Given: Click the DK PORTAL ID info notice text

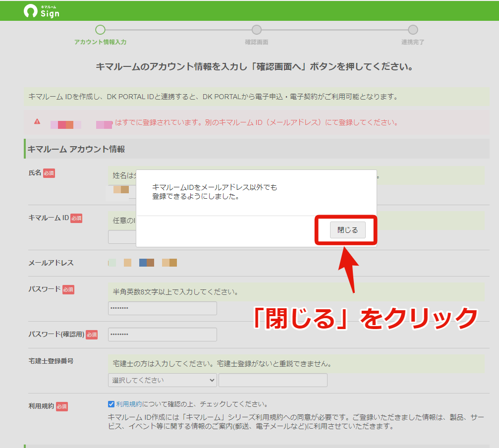Looking at the screenshot, I should pos(213,97).
